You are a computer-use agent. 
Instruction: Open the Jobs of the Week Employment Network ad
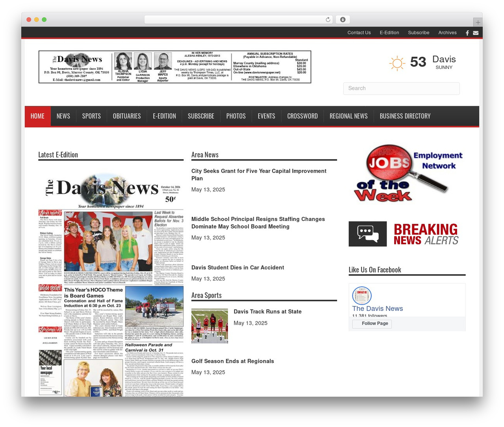[408, 173]
